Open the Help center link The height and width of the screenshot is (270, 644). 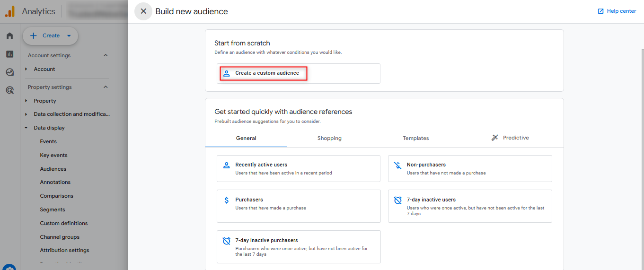pyautogui.click(x=617, y=11)
